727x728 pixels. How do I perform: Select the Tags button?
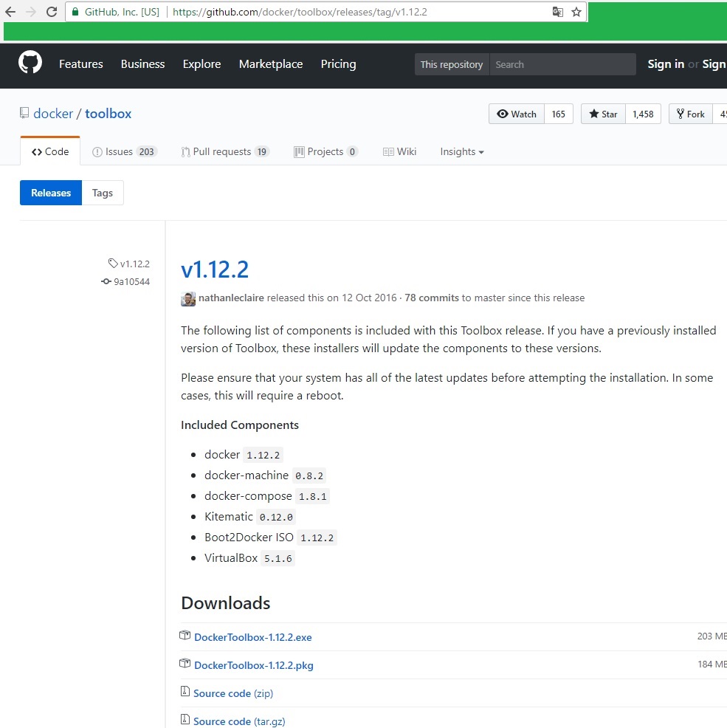pos(103,193)
